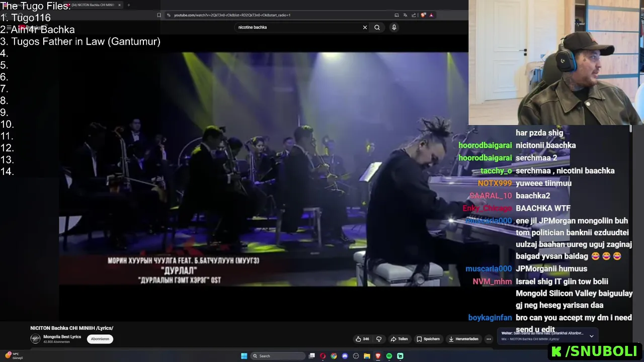
Task: Start voice search with microphone icon
Action: [x=394, y=27]
